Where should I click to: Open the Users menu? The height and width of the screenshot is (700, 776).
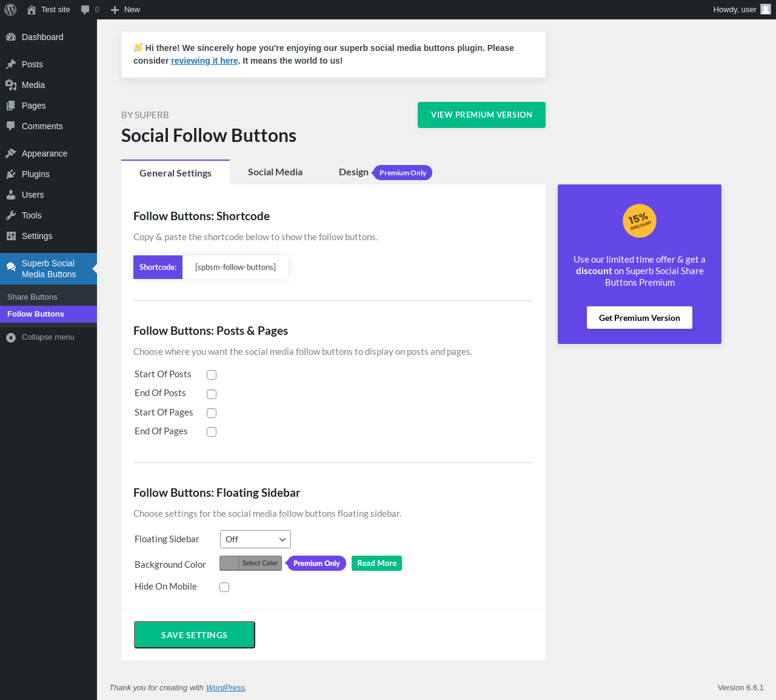pyautogui.click(x=48, y=195)
